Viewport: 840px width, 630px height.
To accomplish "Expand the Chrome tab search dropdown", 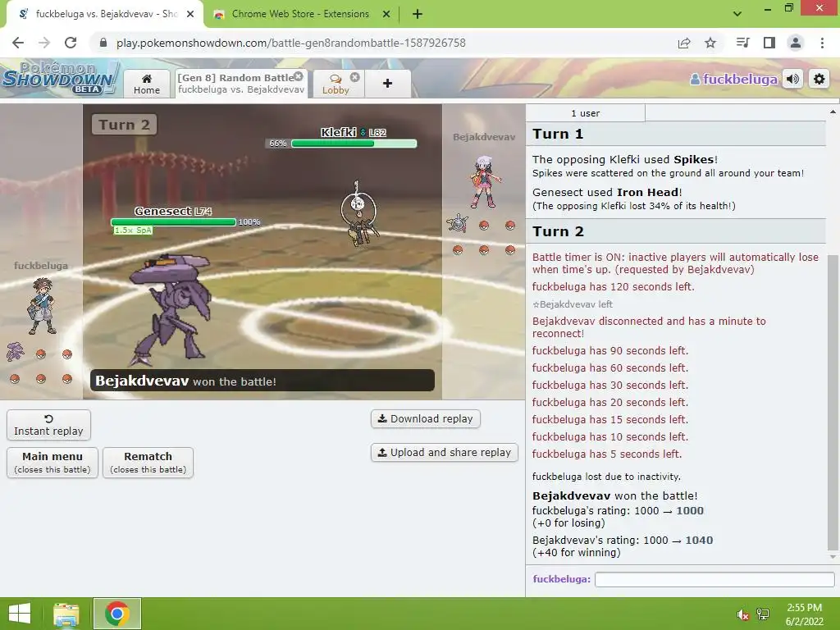I will 737,14.
